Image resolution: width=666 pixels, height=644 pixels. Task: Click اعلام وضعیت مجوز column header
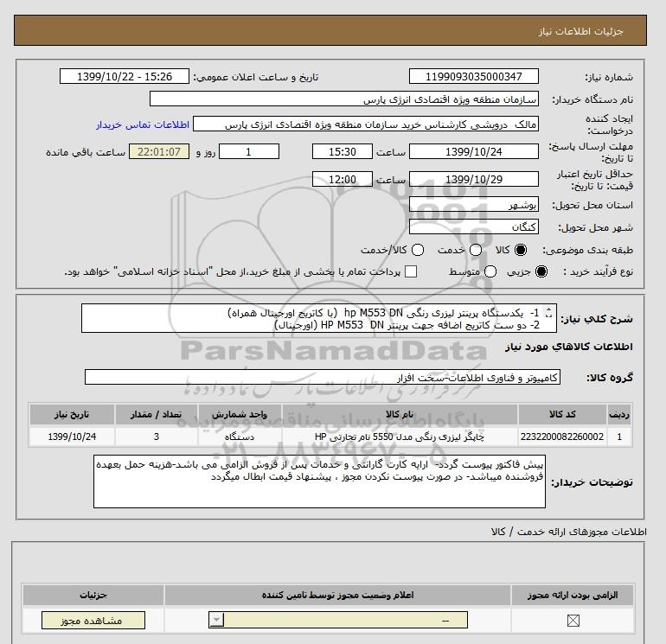[x=337, y=596]
